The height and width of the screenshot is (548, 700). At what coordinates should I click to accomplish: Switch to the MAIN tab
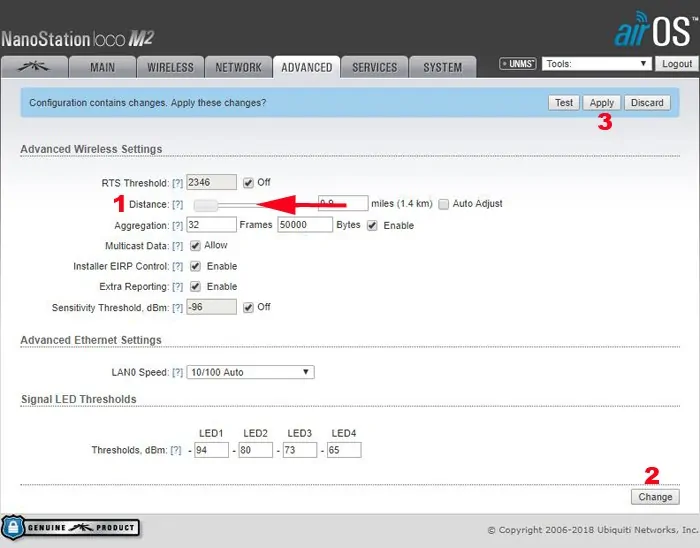[102, 67]
